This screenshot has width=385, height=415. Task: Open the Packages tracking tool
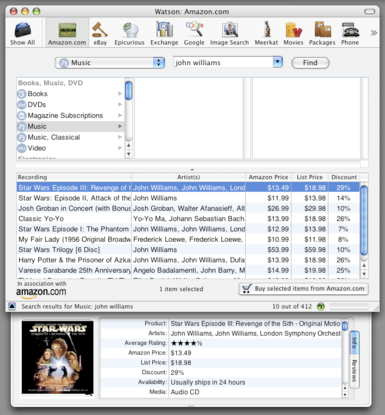tap(322, 33)
